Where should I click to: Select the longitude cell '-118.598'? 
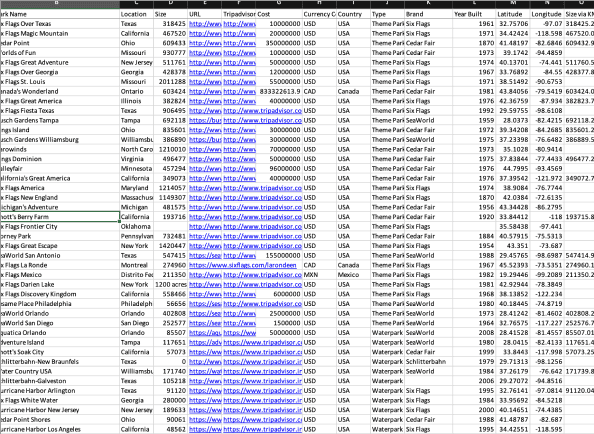[547, 33]
